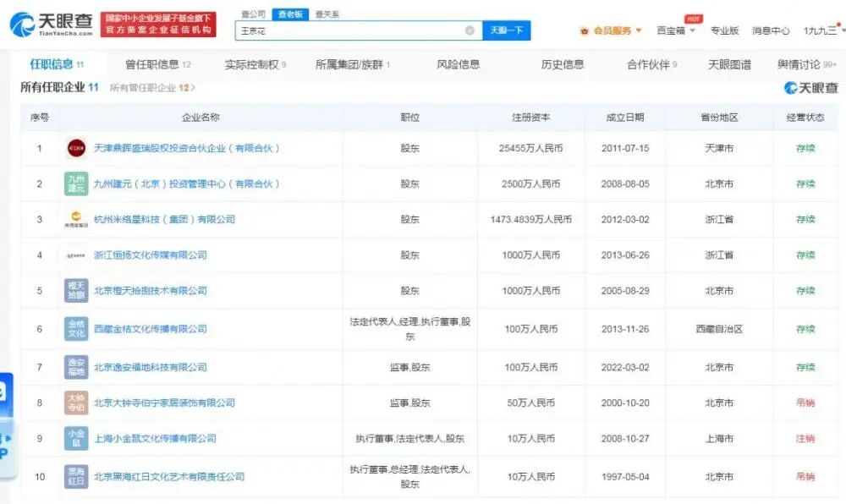The height and width of the screenshot is (504, 846).
Task: Click the 九州建元 green logo icon
Action: pos(76,183)
